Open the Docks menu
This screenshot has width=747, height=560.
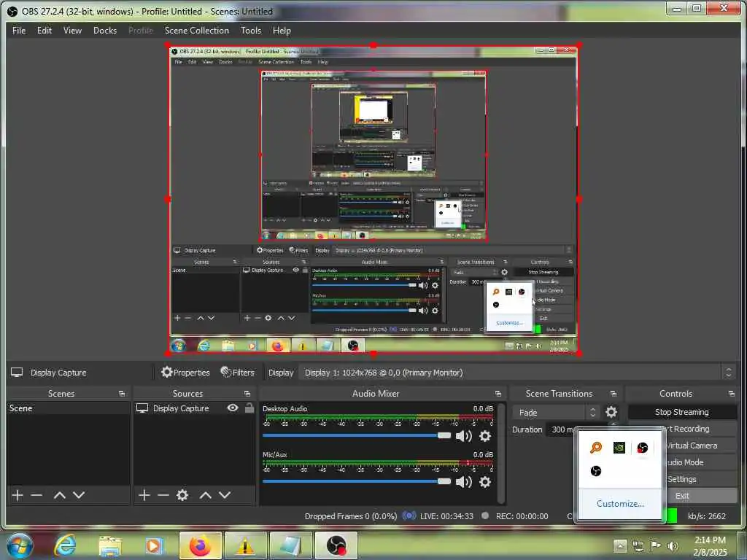tap(105, 31)
